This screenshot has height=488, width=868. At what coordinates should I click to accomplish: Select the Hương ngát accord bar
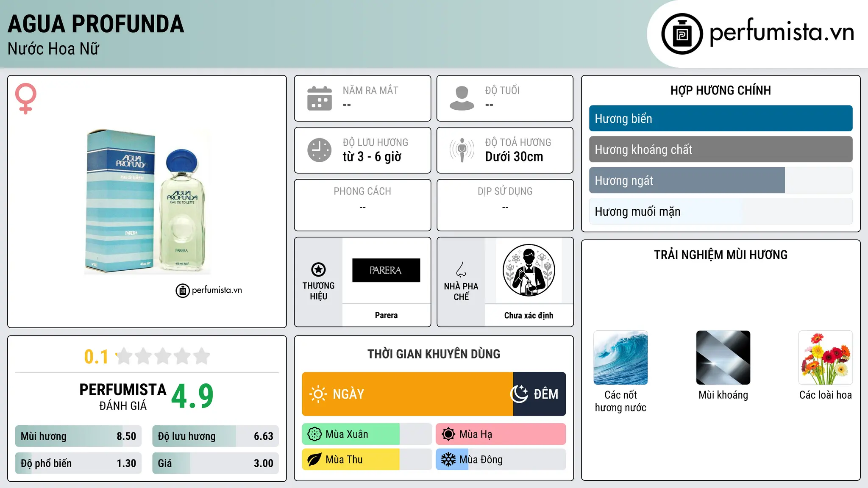tap(721, 180)
